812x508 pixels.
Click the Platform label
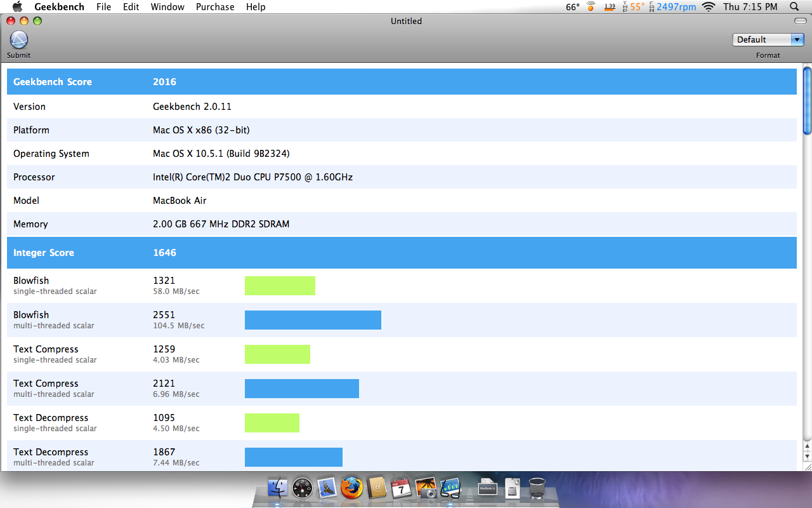(31, 130)
